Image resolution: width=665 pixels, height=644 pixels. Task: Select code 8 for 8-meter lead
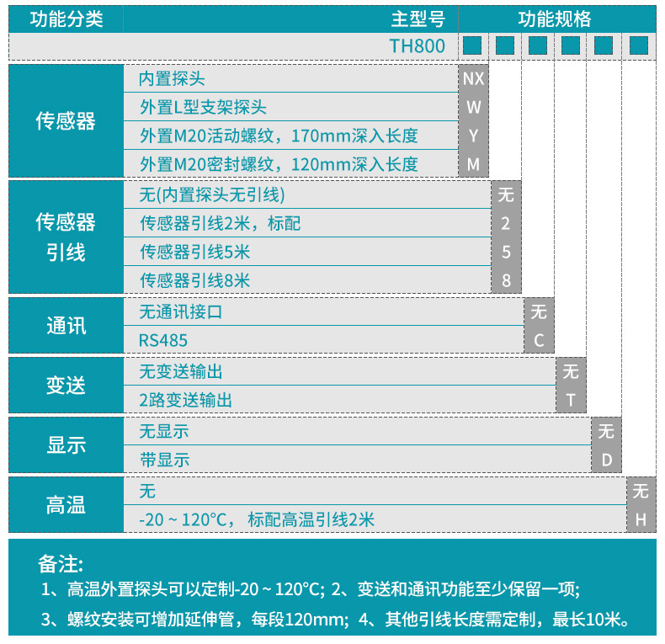(506, 280)
